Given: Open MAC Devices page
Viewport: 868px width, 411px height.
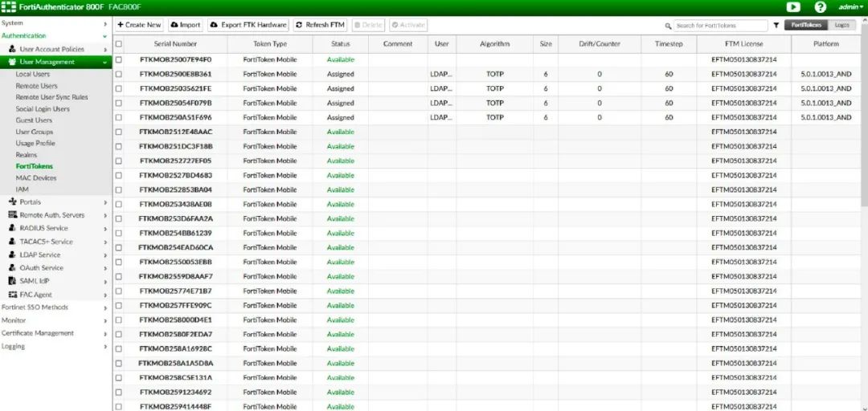Looking at the screenshot, I should [36, 178].
